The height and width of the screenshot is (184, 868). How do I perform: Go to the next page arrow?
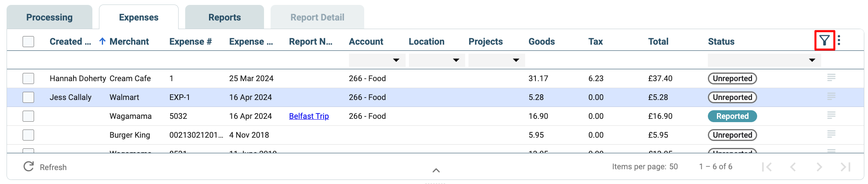pos(819,167)
